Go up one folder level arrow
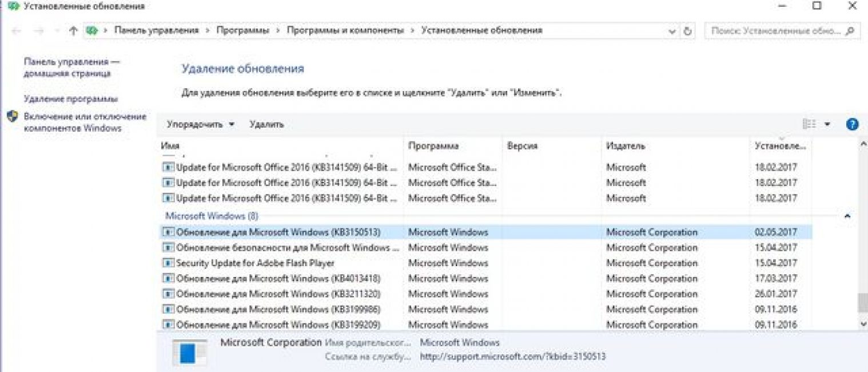This screenshot has width=868, height=372. (73, 31)
